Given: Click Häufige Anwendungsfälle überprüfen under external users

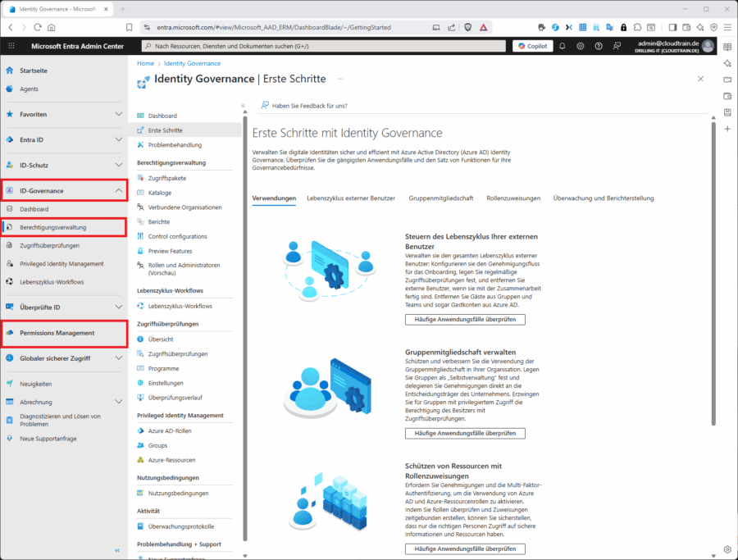Looking at the screenshot, I should point(465,320).
